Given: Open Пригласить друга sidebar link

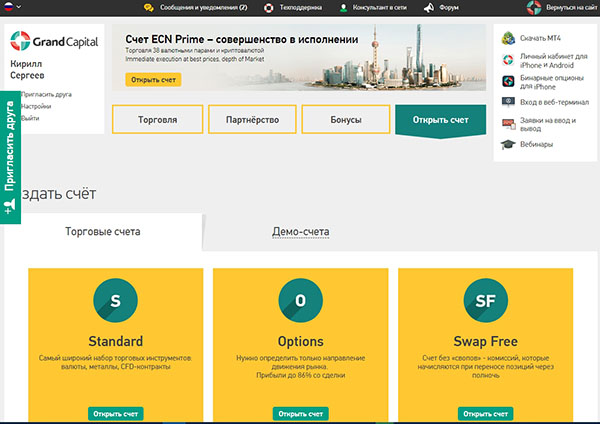Looking at the screenshot, I should click(x=46, y=94).
